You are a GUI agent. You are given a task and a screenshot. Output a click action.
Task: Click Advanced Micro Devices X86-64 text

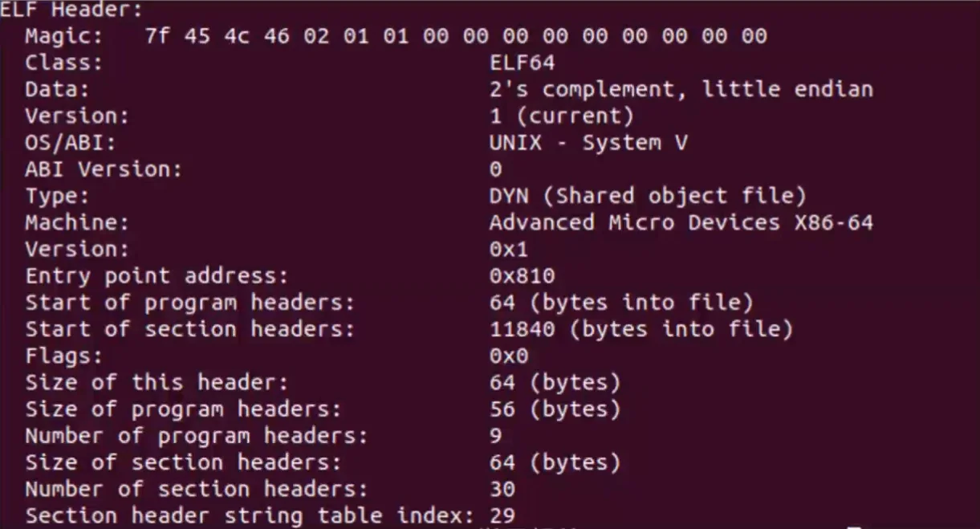681,222
